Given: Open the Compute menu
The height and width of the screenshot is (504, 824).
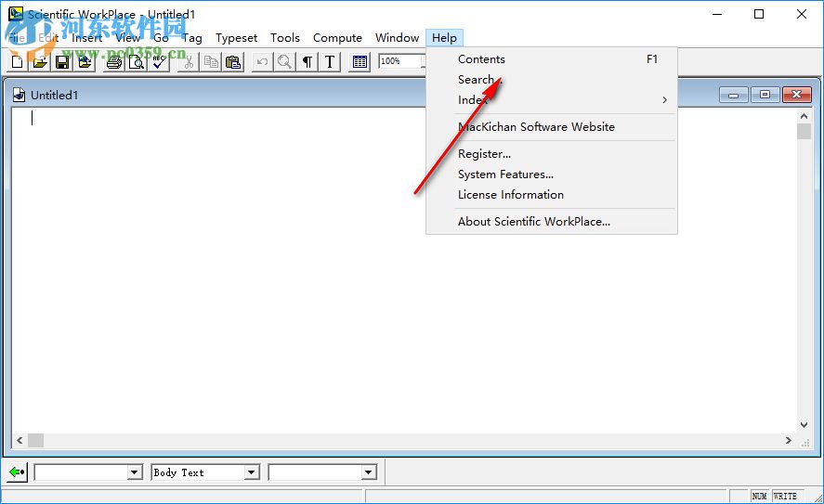Looking at the screenshot, I should click(x=337, y=38).
